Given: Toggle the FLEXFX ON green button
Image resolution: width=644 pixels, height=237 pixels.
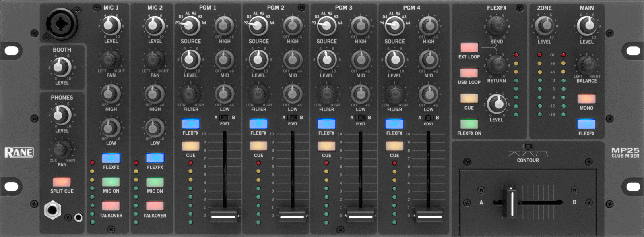Looking at the screenshot, I should tap(469, 124).
